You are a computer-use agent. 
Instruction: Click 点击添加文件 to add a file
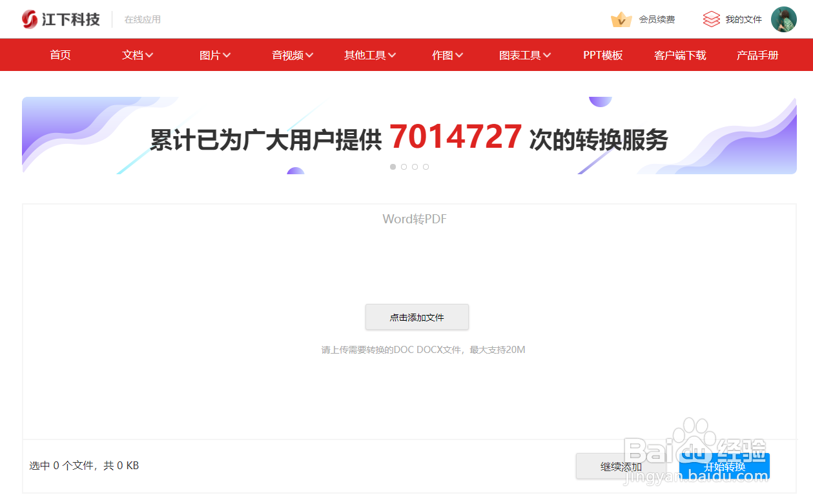417,317
